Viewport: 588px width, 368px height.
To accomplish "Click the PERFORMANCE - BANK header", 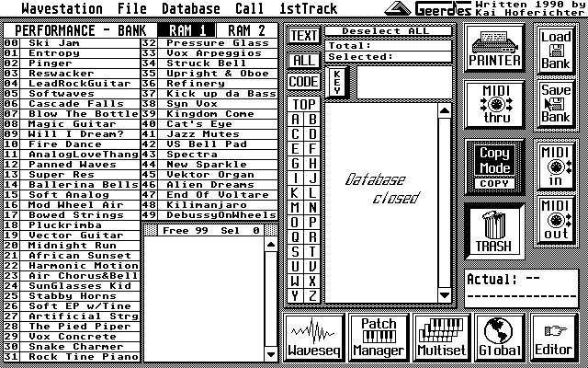I will pos(81,30).
